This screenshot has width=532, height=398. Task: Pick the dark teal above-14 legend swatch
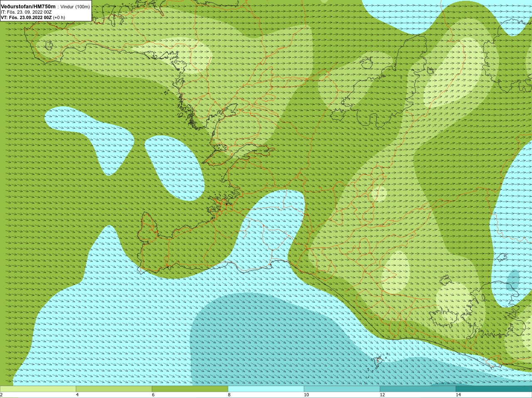pos(494,388)
